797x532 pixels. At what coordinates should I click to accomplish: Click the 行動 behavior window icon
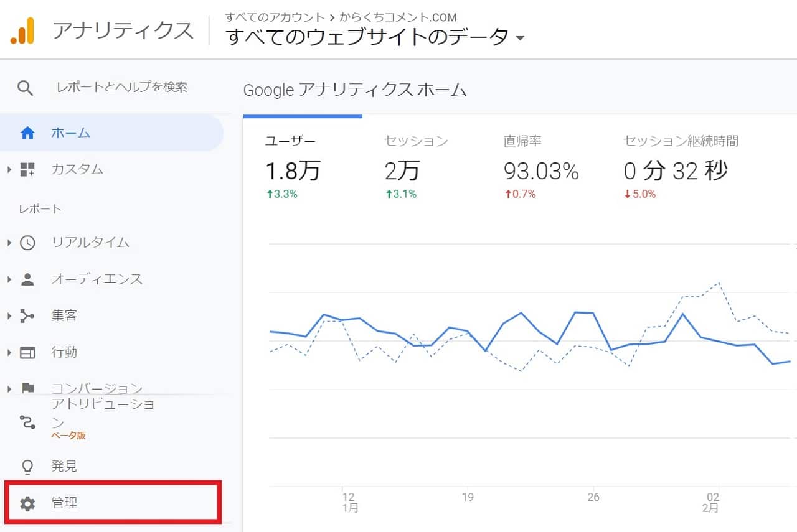pos(27,353)
